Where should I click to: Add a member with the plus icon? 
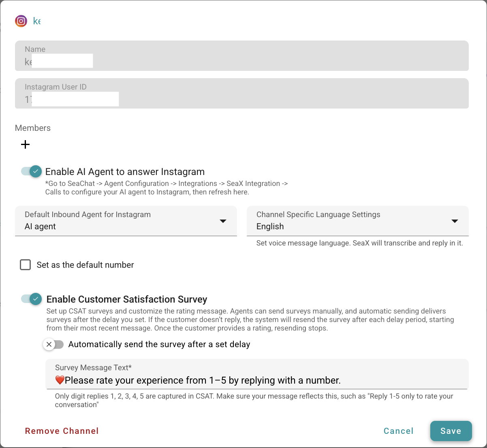pos(26,145)
